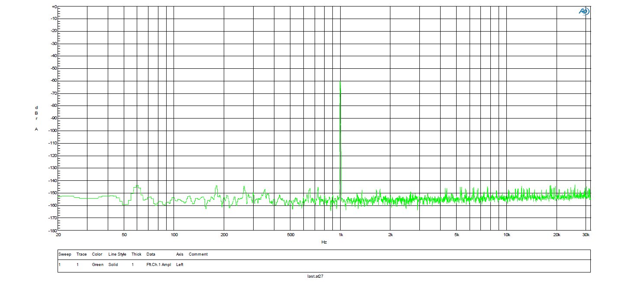Click the '-50' y-axis label
Image resolution: width=644 pixels, height=282 pixels.
pos(54,68)
